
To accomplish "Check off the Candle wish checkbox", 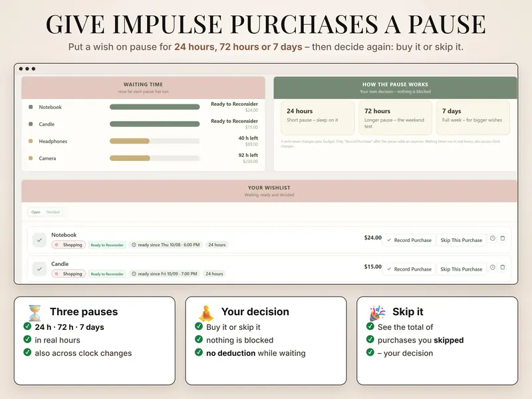I will point(39,269).
